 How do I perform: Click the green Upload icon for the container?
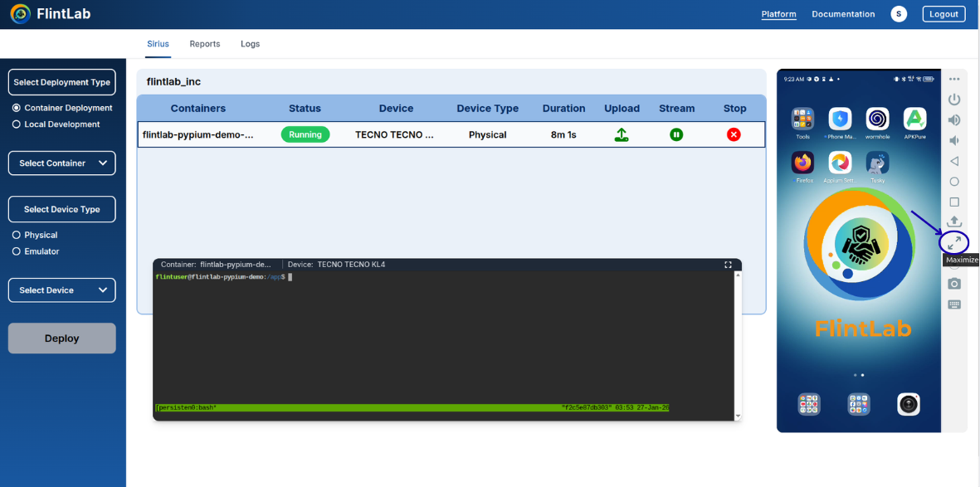622,134
